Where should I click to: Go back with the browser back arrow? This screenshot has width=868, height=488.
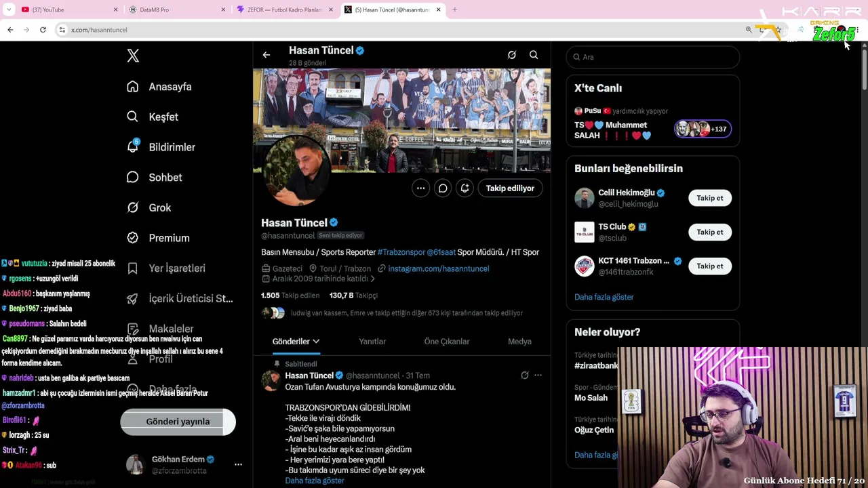[10, 30]
